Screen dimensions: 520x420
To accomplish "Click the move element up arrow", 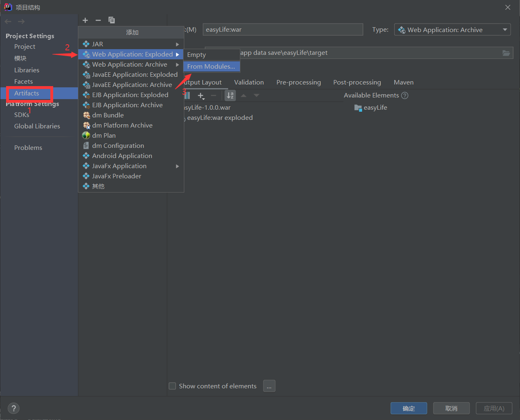I will point(244,95).
